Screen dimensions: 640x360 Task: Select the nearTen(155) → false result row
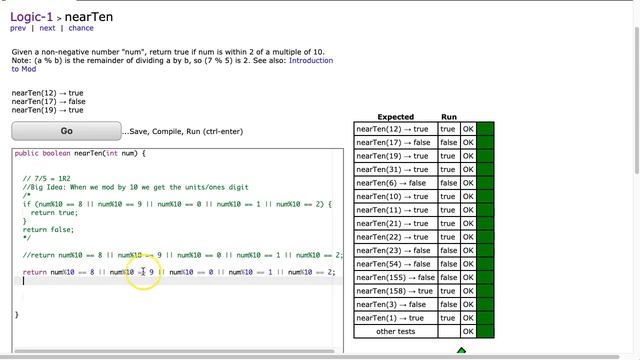point(424,277)
